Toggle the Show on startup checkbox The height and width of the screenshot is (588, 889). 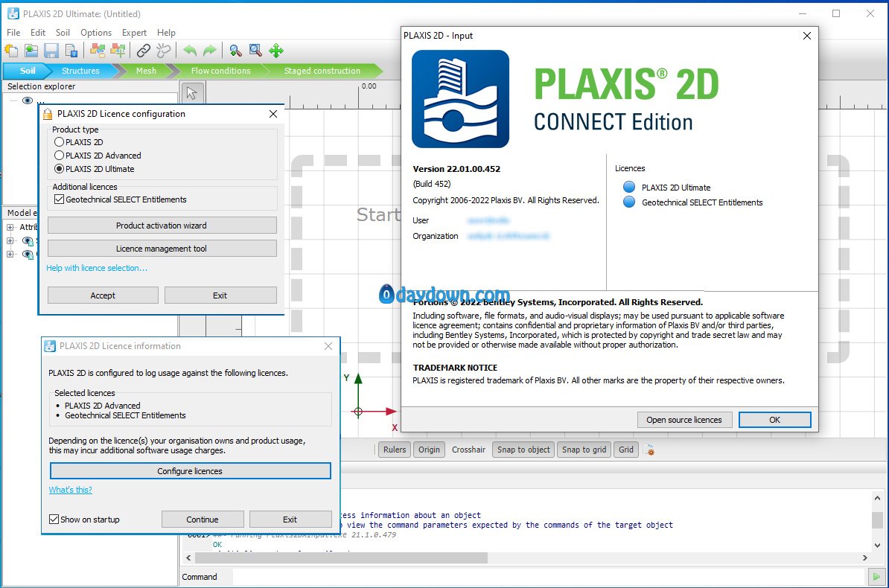coord(54,520)
